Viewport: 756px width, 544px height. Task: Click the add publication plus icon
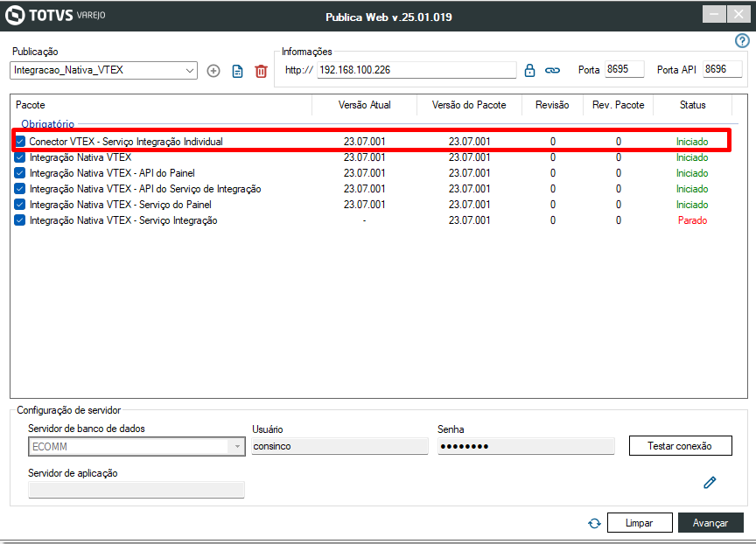(213, 72)
